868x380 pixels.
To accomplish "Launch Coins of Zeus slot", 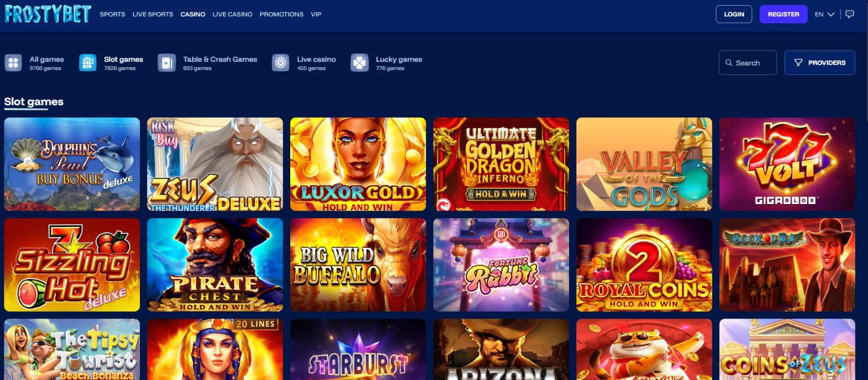I will coord(787,350).
